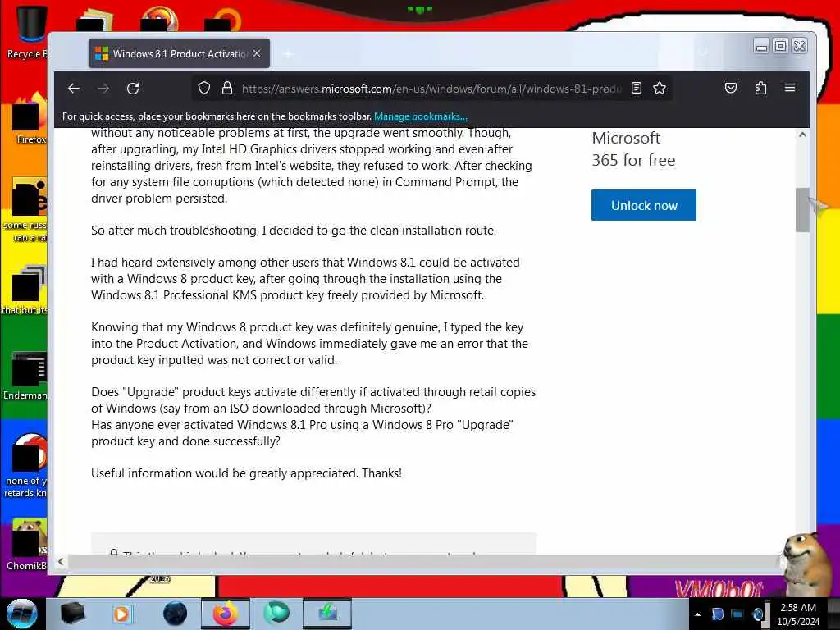Toggle reader view icon in address bar

click(637, 89)
